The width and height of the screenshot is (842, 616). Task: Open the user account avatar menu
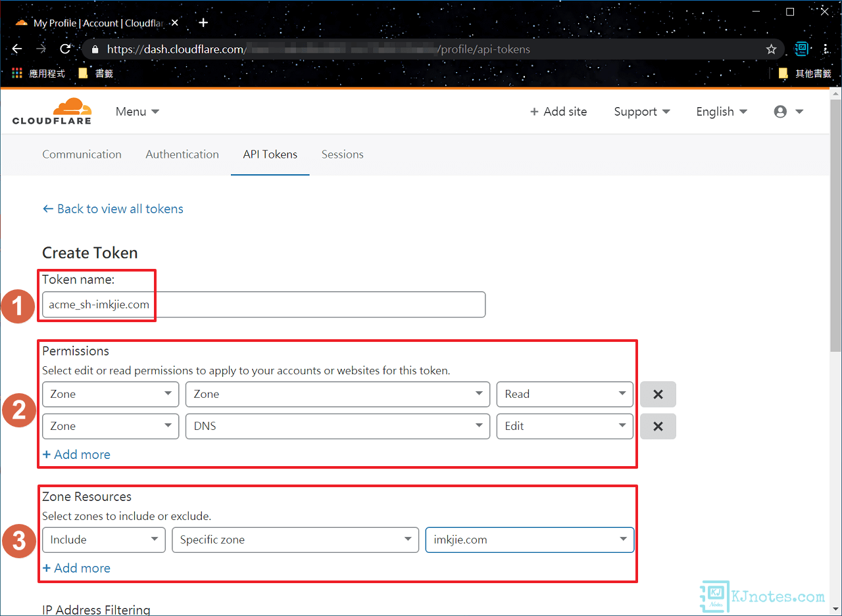[789, 112]
